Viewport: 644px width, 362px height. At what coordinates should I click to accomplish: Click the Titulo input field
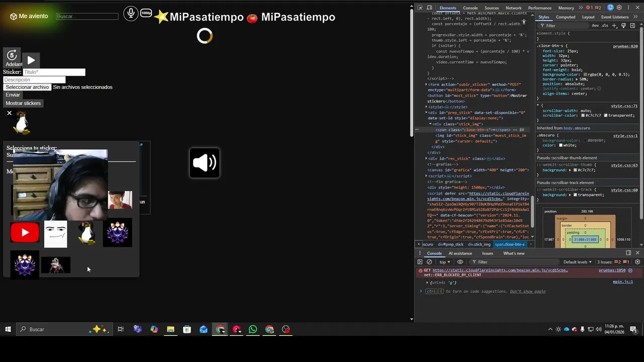[54, 72]
